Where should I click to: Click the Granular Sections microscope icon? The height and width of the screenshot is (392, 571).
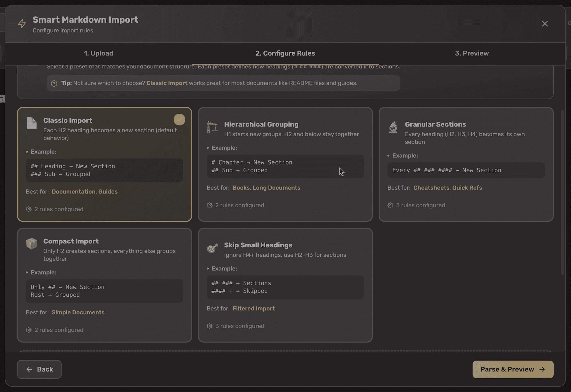[x=393, y=127]
